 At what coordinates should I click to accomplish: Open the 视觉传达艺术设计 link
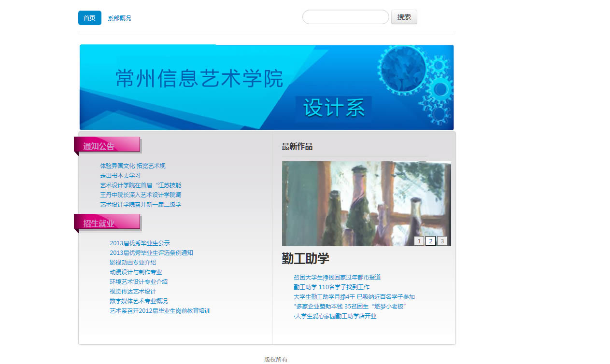coord(133,292)
